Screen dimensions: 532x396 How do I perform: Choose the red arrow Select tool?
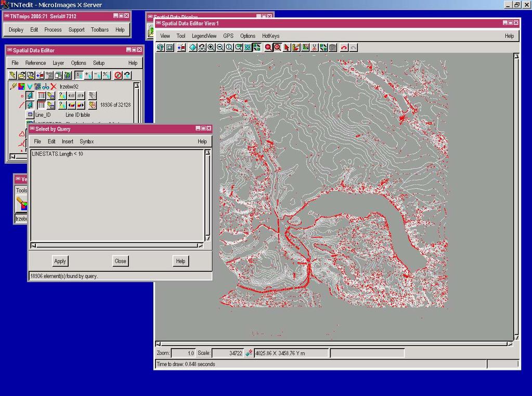(287, 47)
